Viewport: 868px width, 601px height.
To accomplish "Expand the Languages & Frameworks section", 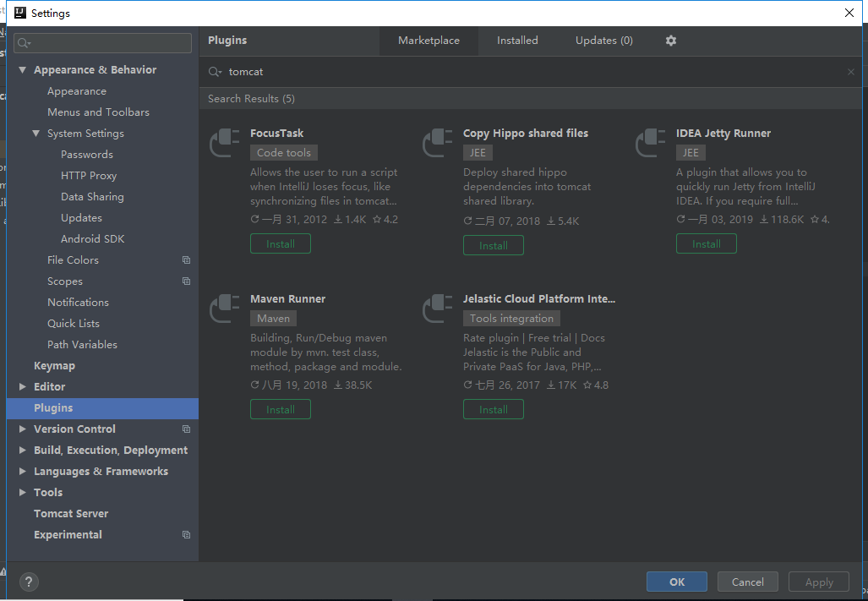I will point(23,471).
